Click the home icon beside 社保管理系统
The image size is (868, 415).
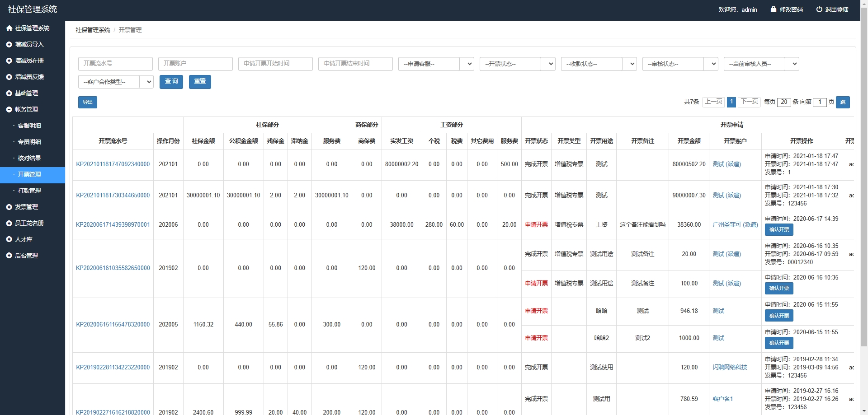coord(9,28)
